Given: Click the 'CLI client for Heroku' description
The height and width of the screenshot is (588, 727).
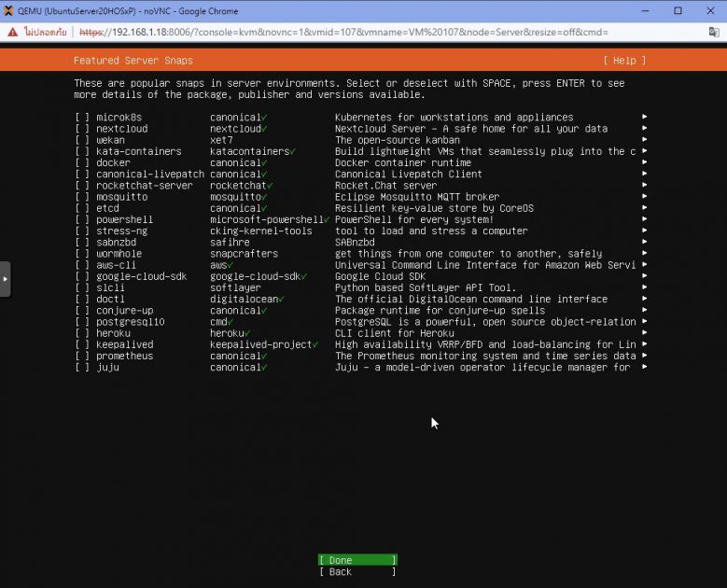Looking at the screenshot, I should 395,333.
